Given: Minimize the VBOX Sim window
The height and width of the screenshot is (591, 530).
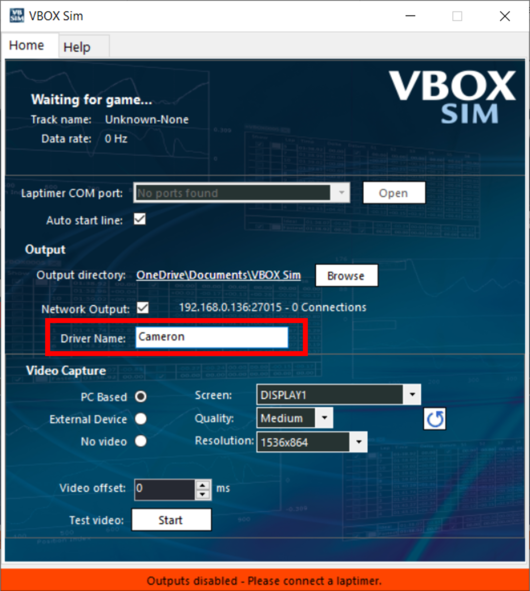Looking at the screenshot, I should (411, 16).
